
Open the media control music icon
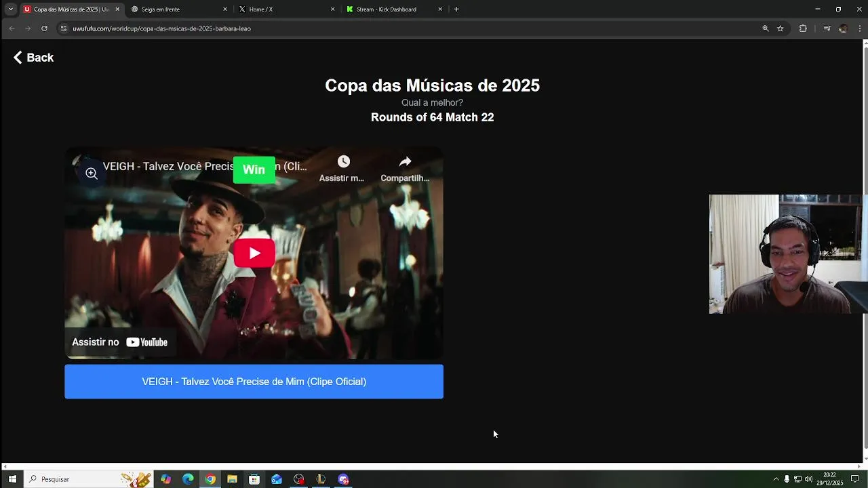(x=827, y=28)
